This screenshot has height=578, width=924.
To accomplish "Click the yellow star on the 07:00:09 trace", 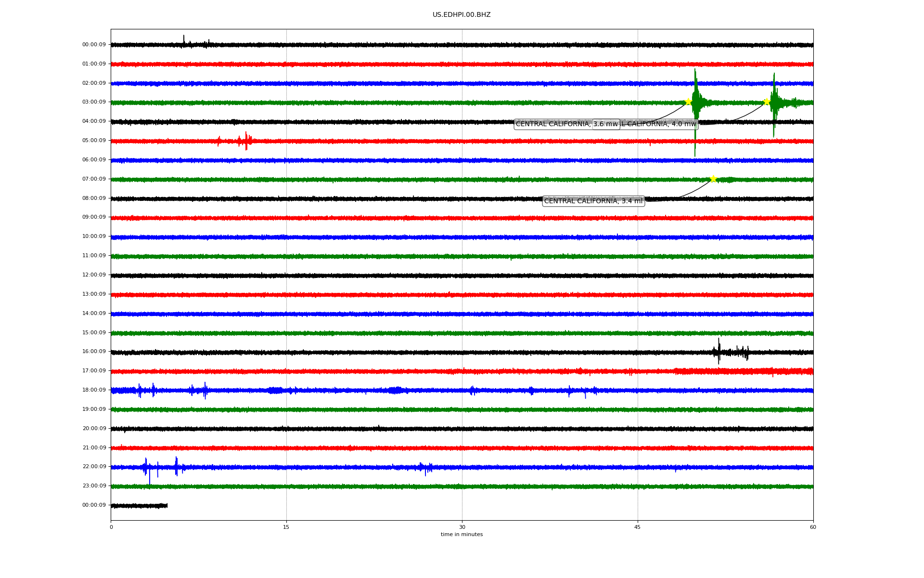I will (x=713, y=179).
